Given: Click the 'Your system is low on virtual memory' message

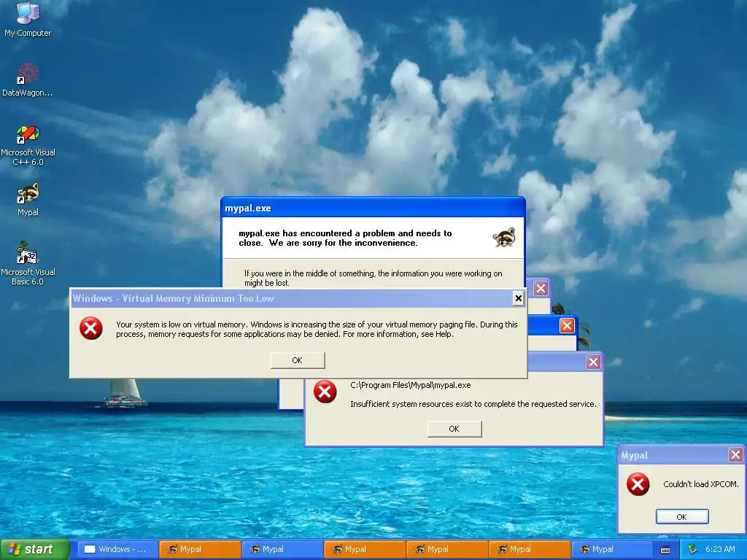Looking at the screenshot, I should [x=317, y=330].
